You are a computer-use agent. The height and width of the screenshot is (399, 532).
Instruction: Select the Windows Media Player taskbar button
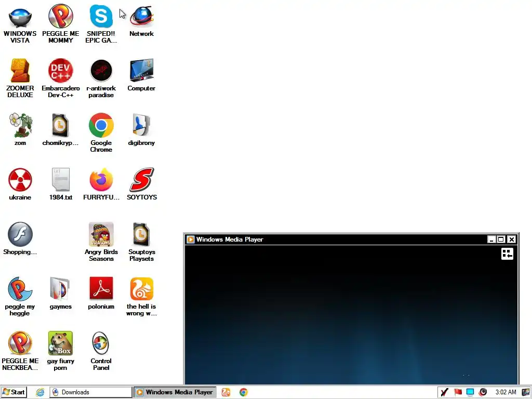tap(176, 392)
